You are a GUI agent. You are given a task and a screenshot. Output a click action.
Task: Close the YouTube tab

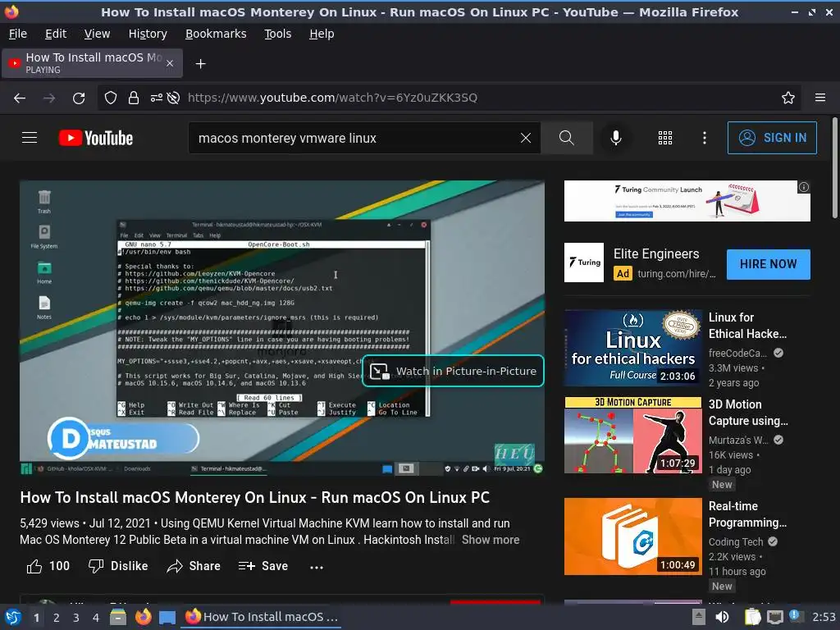tap(170, 63)
